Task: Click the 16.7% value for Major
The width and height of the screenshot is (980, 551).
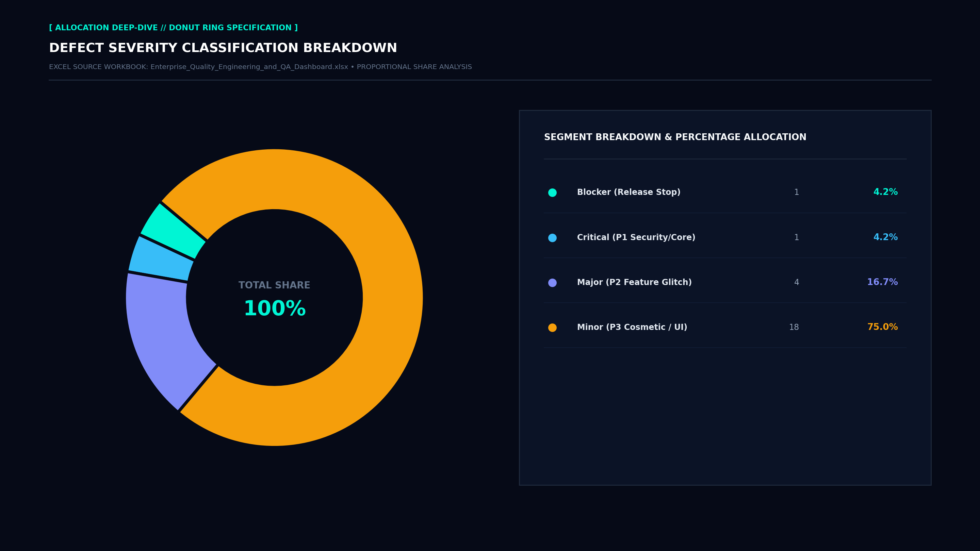Action: (x=882, y=282)
